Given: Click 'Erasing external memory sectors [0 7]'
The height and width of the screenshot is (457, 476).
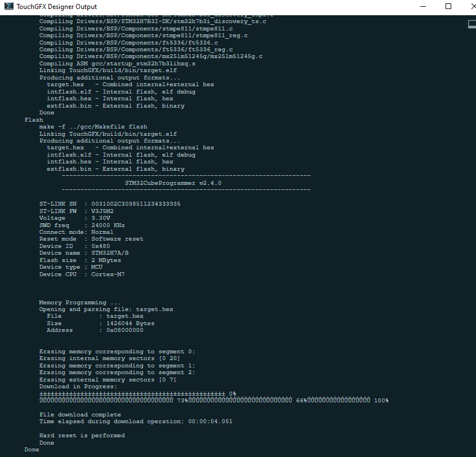Looking at the screenshot, I should (108, 380).
